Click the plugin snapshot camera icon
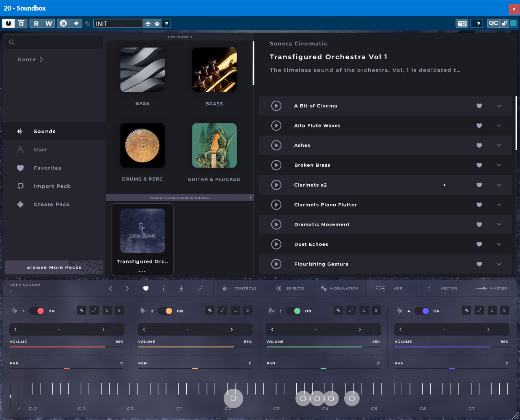 (x=462, y=24)
